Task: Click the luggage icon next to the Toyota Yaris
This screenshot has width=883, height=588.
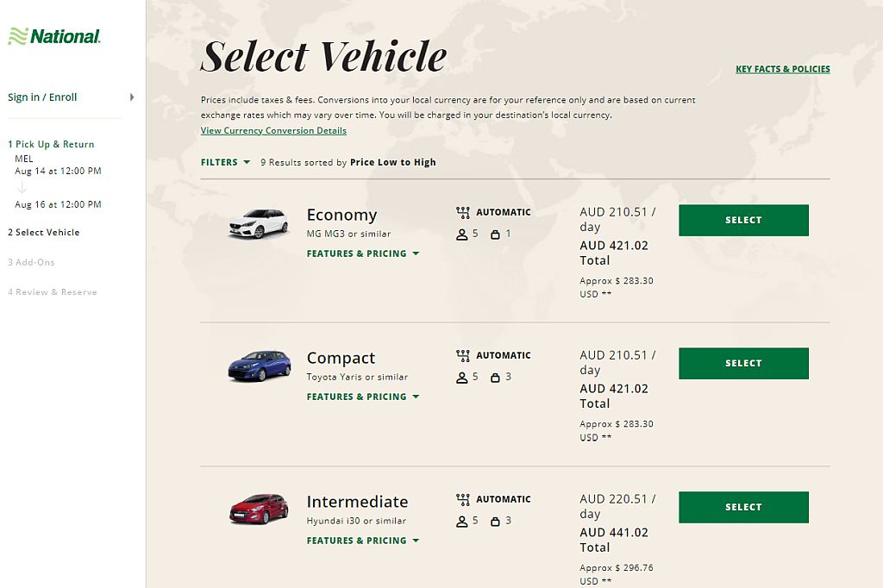Action: coord(496,377)
